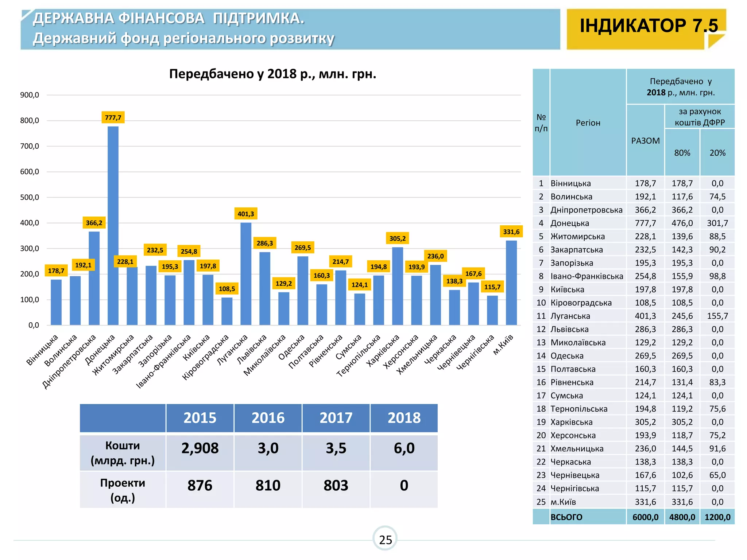This screenshot has width=747, height=560.
Task: Click the Донецька bar label 777,7
Action: [113, 117]
